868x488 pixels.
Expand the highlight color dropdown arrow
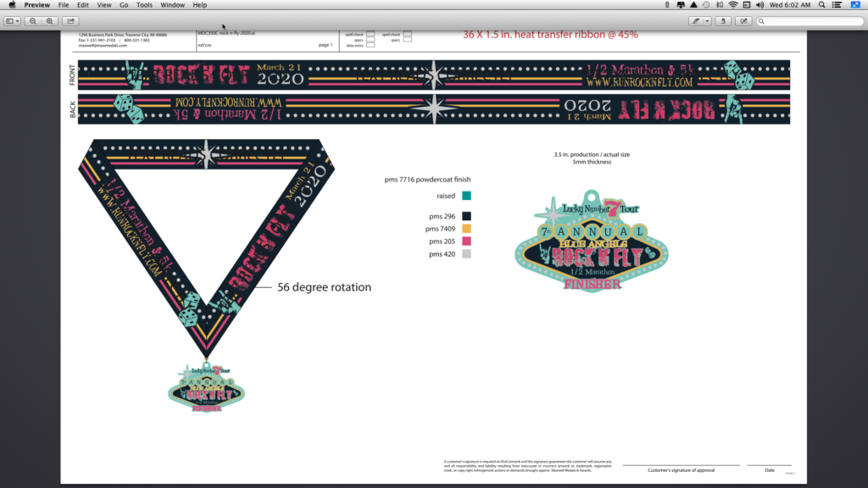(x=707, y=21)
